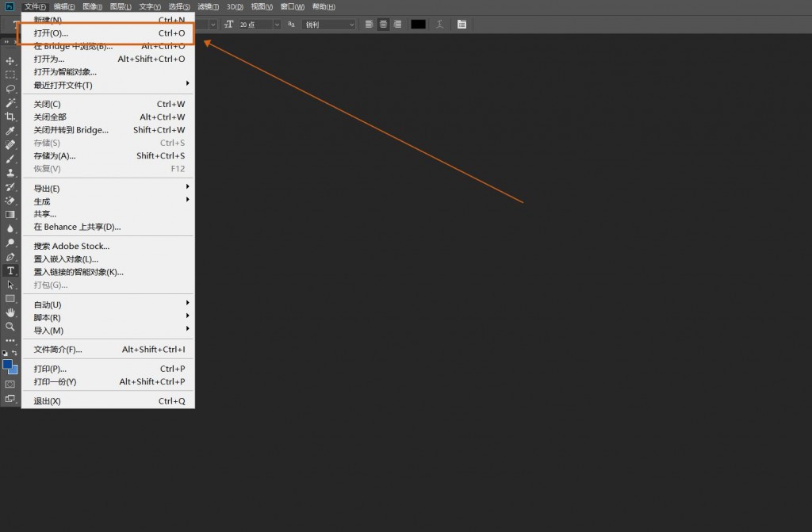Viewport: 812px width, 532px height.
Task: Open the font size 20 点 dropdown
Action: (277, 25)
